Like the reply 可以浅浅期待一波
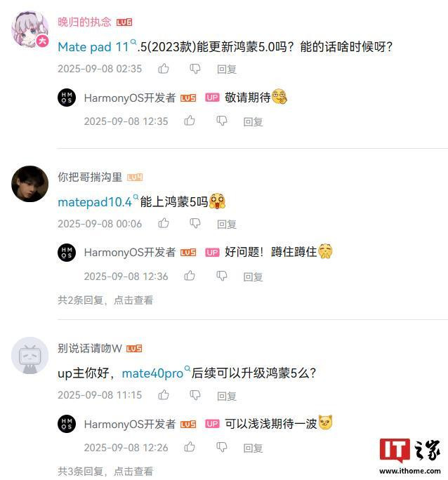 click(x=190, y=447)
